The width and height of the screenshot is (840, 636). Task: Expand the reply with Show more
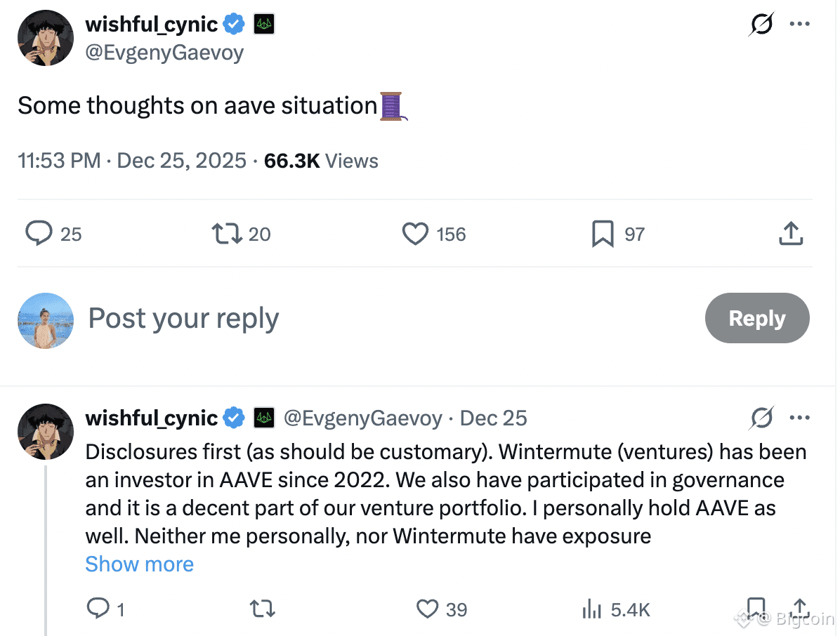(139, 564)
